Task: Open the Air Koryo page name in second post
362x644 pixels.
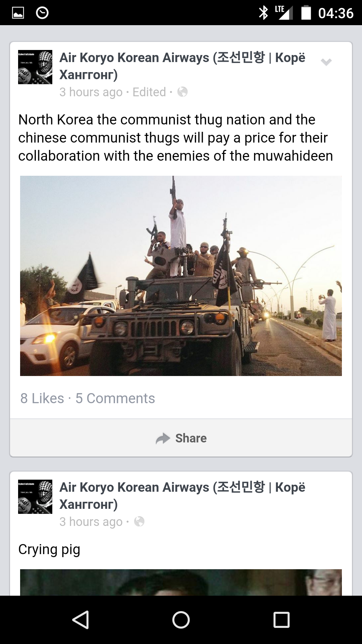Action: pos(182,495)
